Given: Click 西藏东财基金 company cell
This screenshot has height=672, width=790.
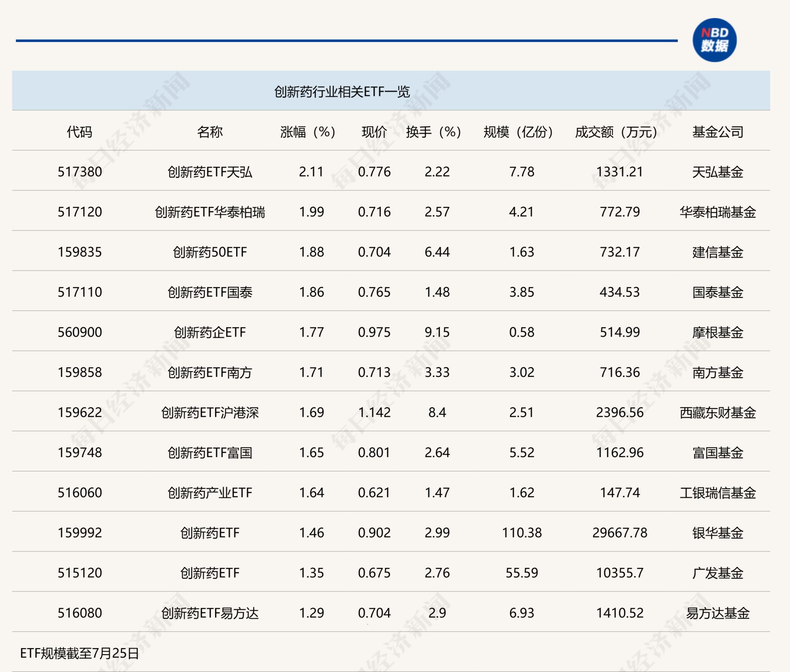Looking at the screenshot, I should coord(718,412).
